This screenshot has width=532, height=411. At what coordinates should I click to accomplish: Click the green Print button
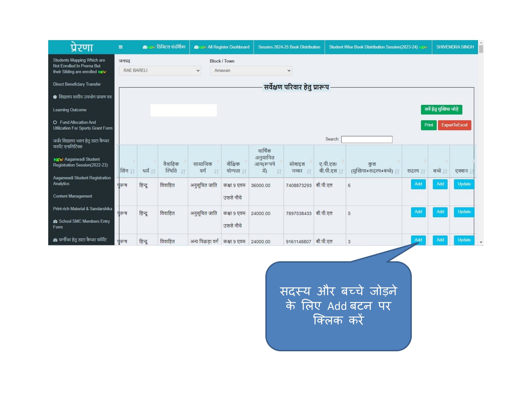coord(429,125)
